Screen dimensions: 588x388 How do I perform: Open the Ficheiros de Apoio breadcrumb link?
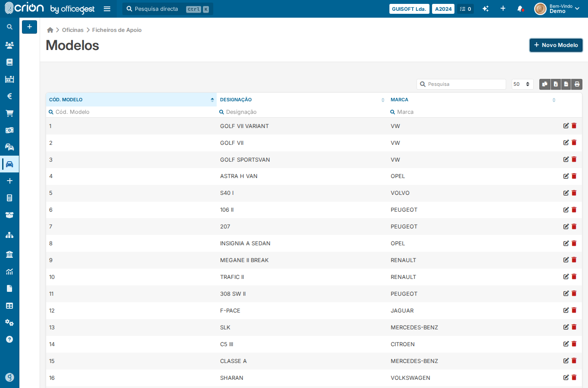coord(117,30)
